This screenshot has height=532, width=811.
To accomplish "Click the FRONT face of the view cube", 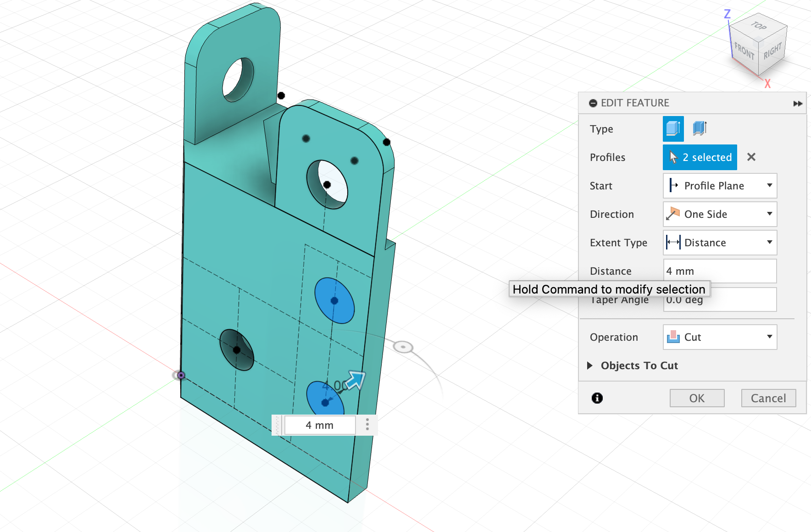I will coord(744,51).
